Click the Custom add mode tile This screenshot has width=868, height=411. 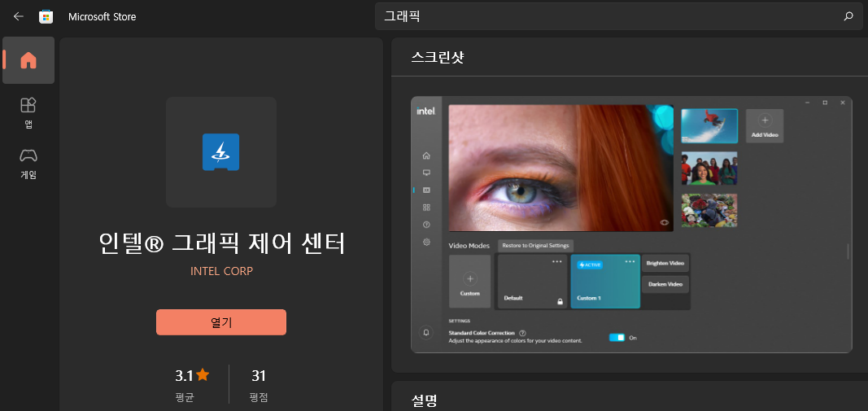coord(470,282)
